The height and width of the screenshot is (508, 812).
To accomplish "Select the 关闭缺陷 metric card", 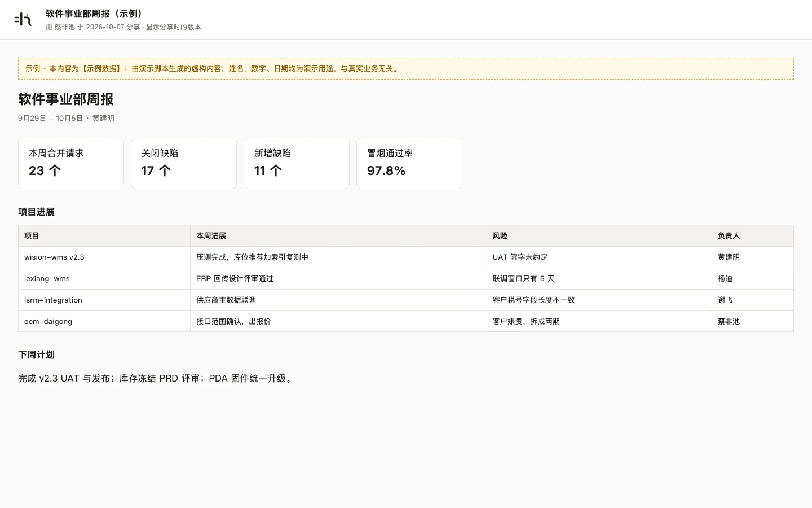I will click(184, 163).
